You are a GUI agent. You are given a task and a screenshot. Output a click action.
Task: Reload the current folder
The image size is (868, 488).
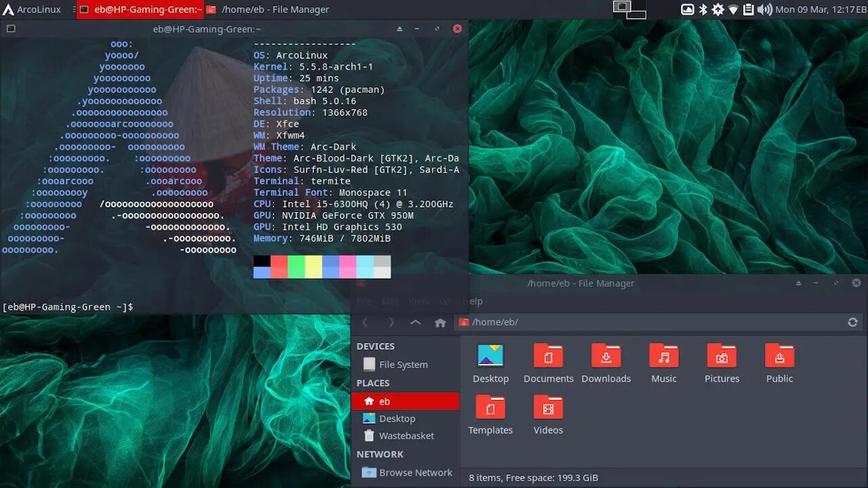(853, 323)
